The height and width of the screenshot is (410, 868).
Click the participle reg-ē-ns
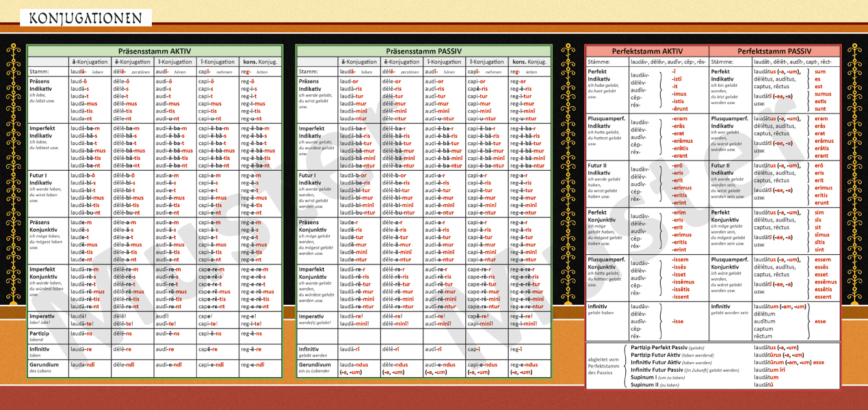(x=251, y=333)
